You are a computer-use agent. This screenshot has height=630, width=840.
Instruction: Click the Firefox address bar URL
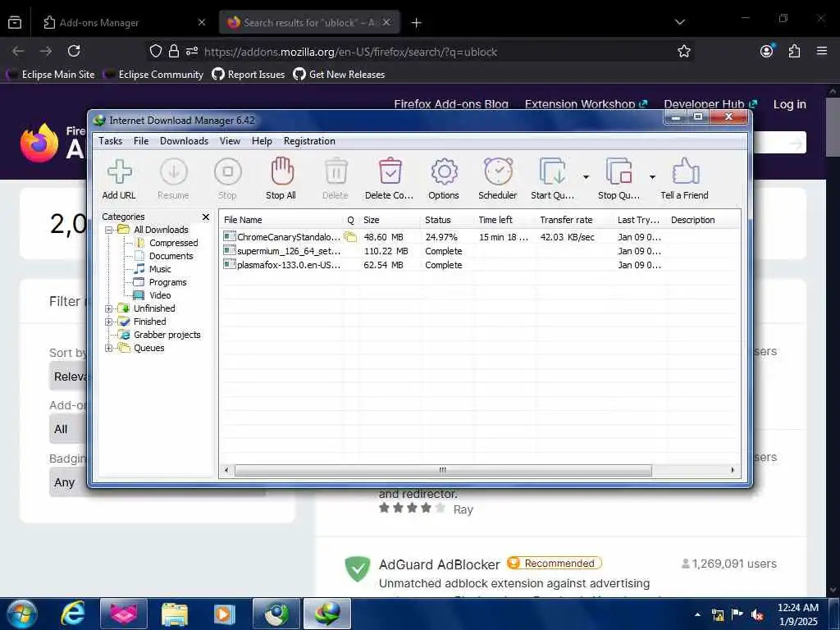(x=351, y=52)
